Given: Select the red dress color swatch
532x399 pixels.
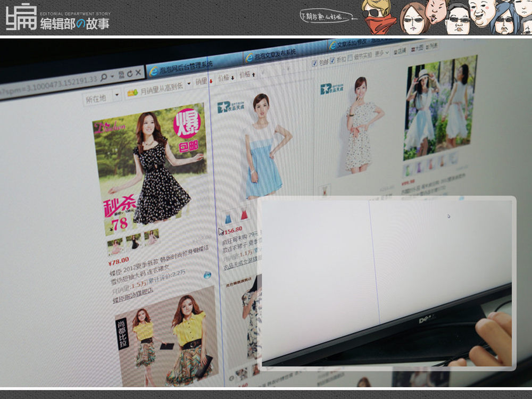Looking at the screenshot, I should [x=244, y=214].
